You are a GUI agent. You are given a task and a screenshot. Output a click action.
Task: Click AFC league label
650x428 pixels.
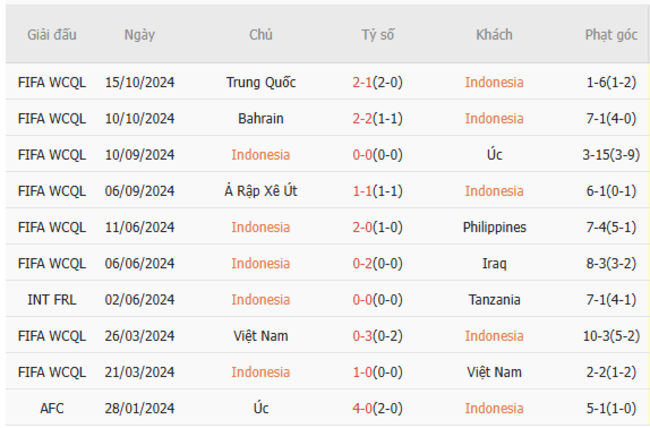click(x=52, y=409)
